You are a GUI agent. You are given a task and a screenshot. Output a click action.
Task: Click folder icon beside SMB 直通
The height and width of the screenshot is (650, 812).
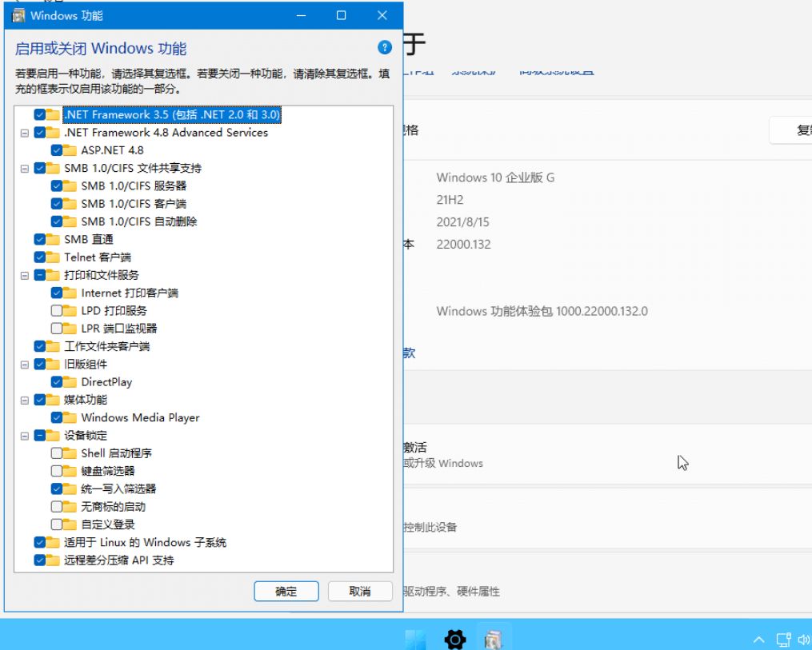[52, 240]
